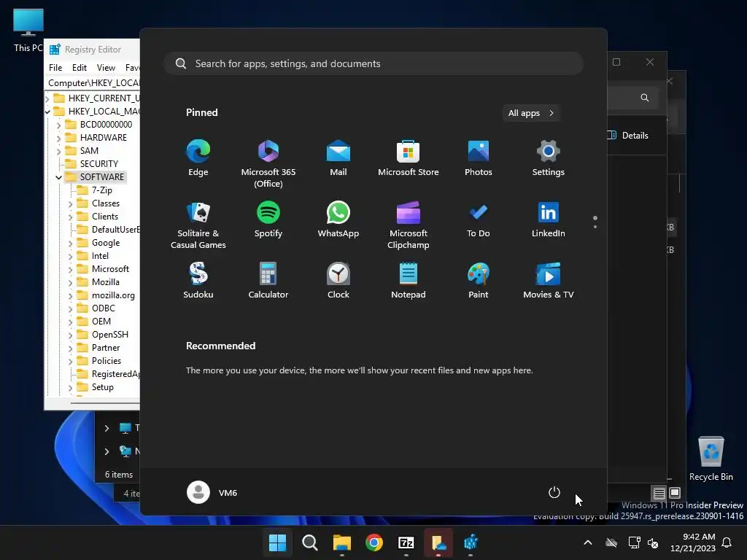The width and height of the screenshot is (747, 560).
Task: Click muted volume icon in system tray
Action: click(x=653, y=542)
